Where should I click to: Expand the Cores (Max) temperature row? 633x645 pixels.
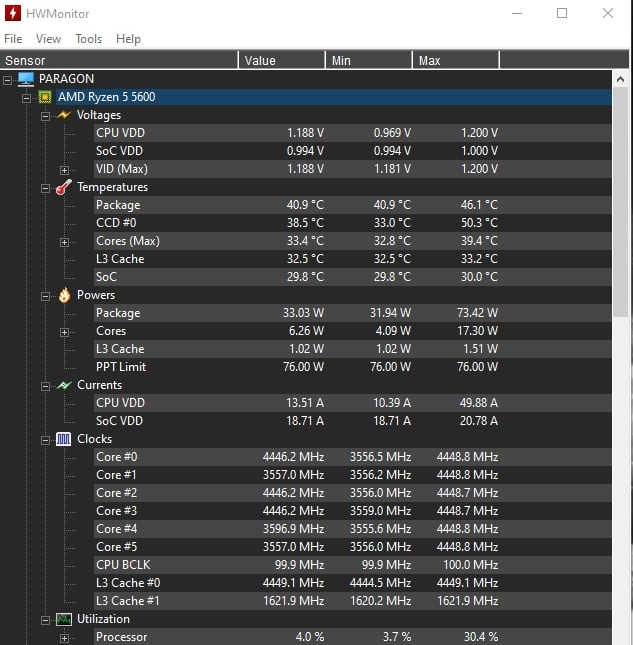tap(64, 242)
